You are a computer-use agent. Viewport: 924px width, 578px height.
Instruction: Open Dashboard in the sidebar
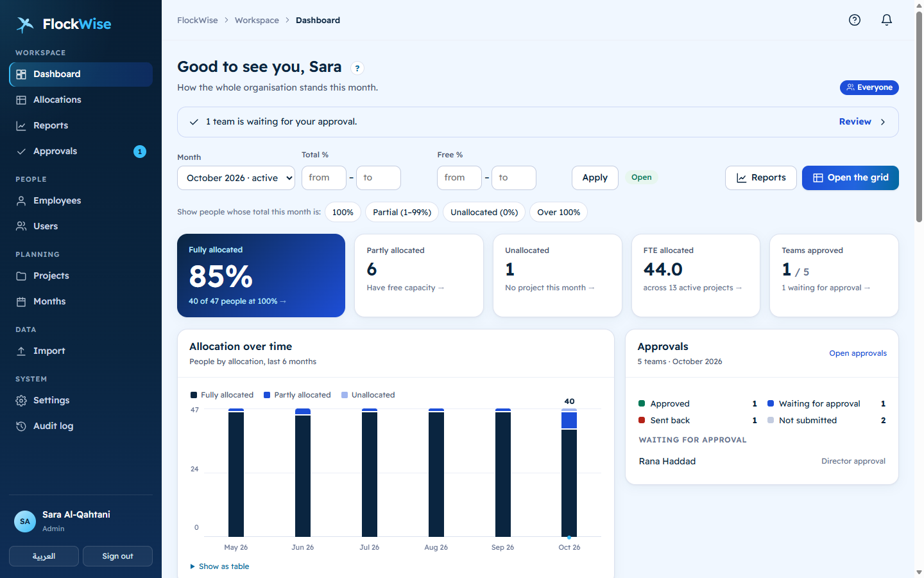(81, 74)
